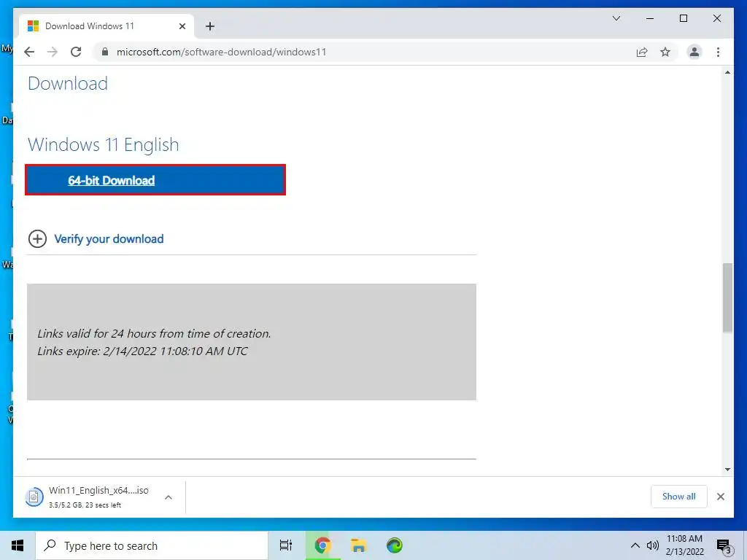Click the 64-bit Download button
Viewport: 747px width, 560px height.
[x=155, y=180]
